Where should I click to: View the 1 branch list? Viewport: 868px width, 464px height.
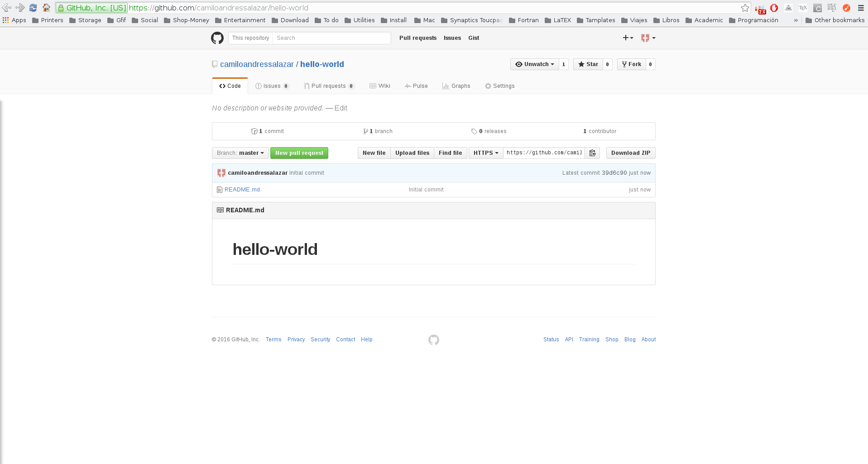tap(378, 131)
